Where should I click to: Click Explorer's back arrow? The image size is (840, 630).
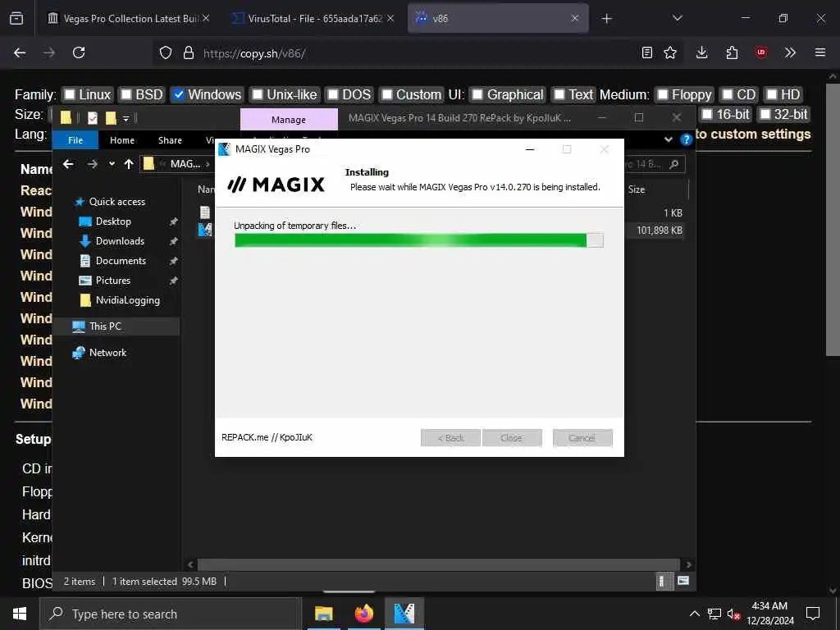68,164
